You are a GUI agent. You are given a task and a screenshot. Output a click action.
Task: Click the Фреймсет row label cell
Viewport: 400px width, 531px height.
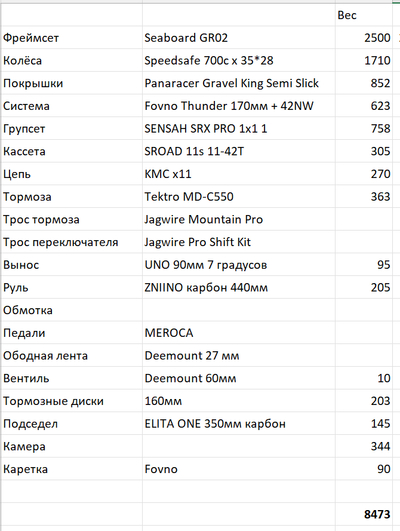tap(72, 38)
